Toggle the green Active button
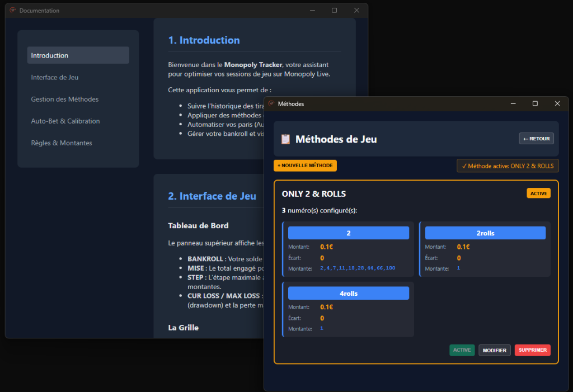Screen dimensions: 573x392 point(462,350)
